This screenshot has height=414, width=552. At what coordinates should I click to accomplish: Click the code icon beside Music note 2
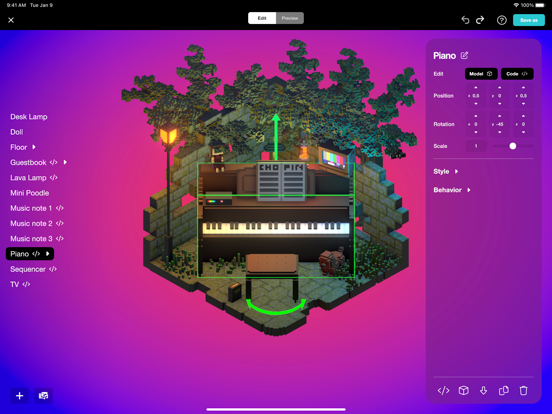(59, 224)
